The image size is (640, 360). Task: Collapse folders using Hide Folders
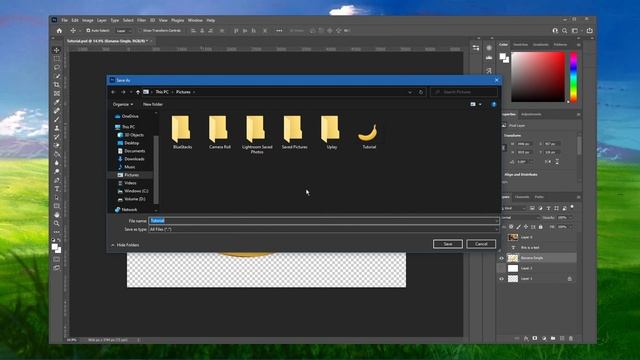[x=125, y=245]
